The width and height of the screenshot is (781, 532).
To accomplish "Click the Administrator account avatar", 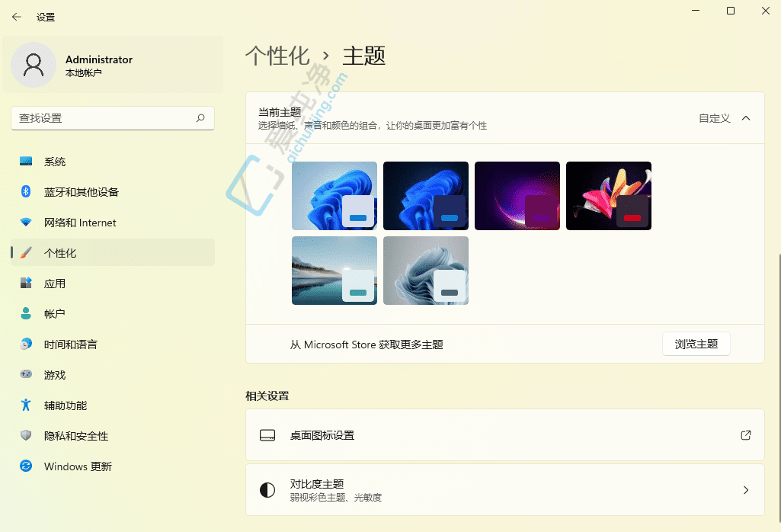I will (34, 65).
